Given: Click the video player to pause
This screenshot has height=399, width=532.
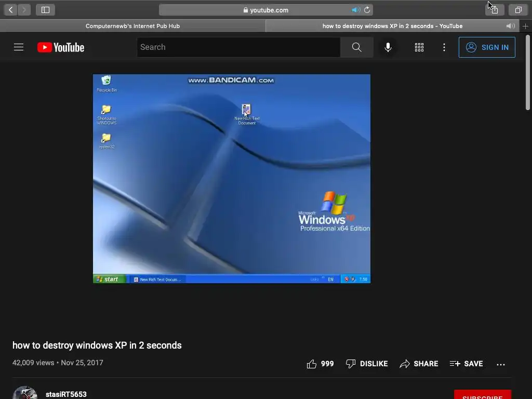Looking at the screenshot, I should click(232, 179).
